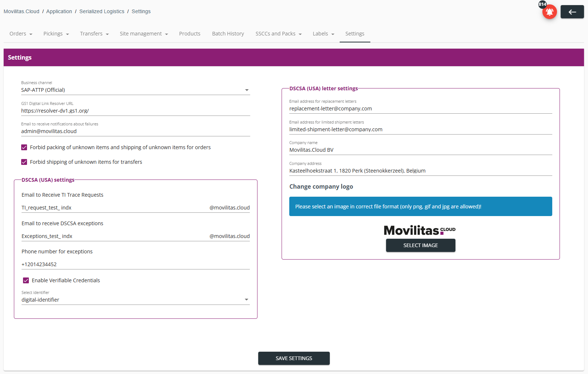Click the SELECT IMAGE button
This screenshot has width=588, height=374.
(x=421, y=245)
